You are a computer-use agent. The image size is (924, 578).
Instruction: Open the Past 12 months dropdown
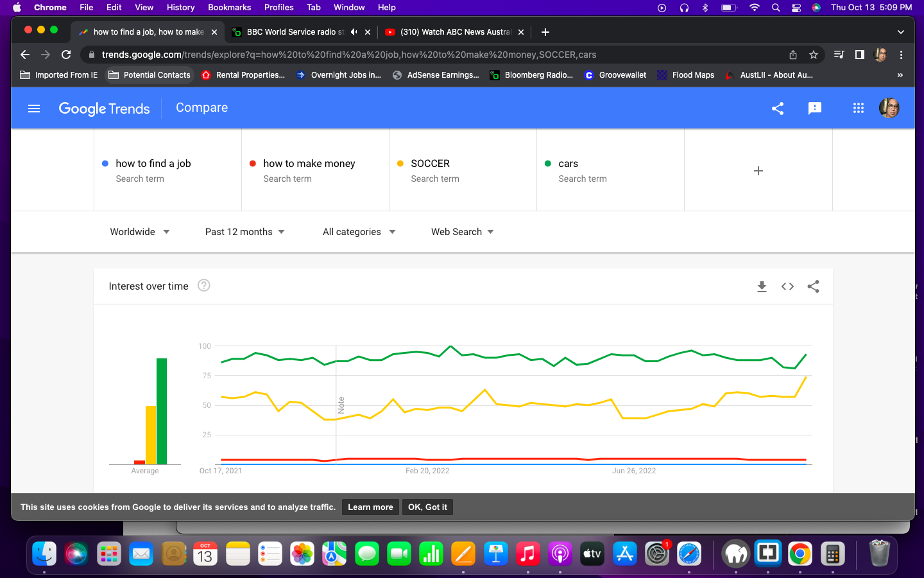click(x=245, y=232)
